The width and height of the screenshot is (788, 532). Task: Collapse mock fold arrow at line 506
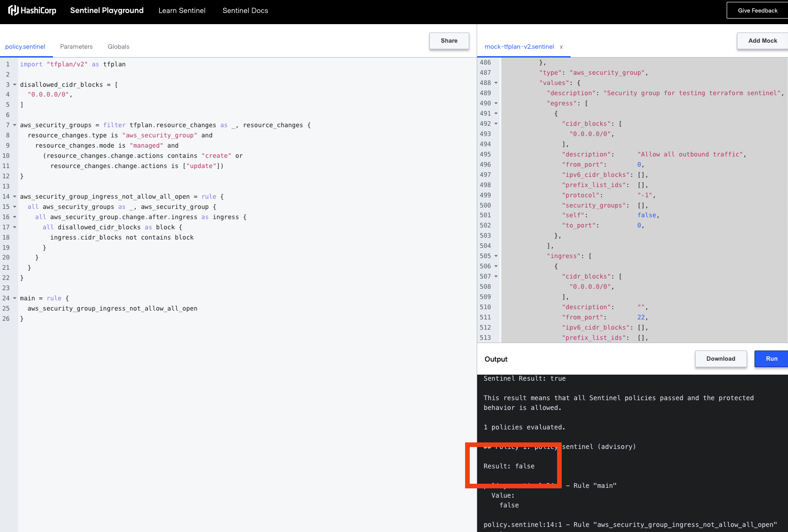496,266
